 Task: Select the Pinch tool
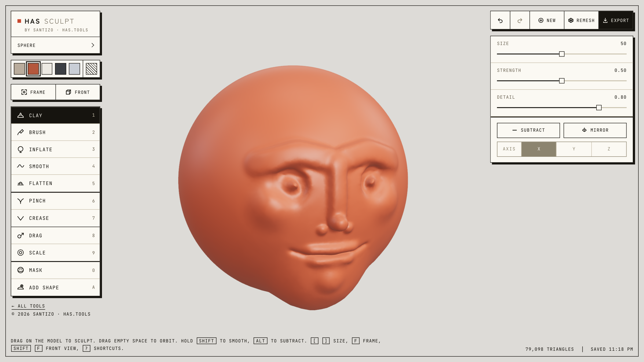click(55, 201)
